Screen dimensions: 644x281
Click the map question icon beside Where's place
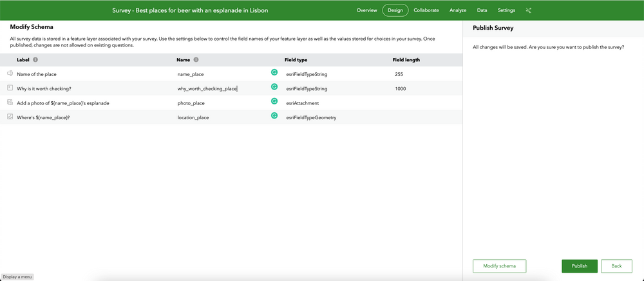[x=10, y=117]
